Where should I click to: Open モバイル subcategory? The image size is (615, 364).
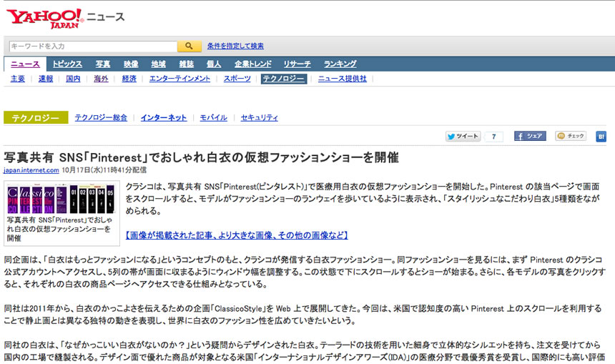[x=213, y=118]
